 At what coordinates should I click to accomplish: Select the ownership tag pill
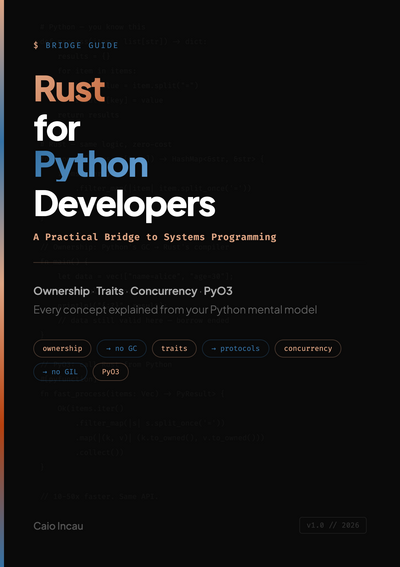[62, 348]
